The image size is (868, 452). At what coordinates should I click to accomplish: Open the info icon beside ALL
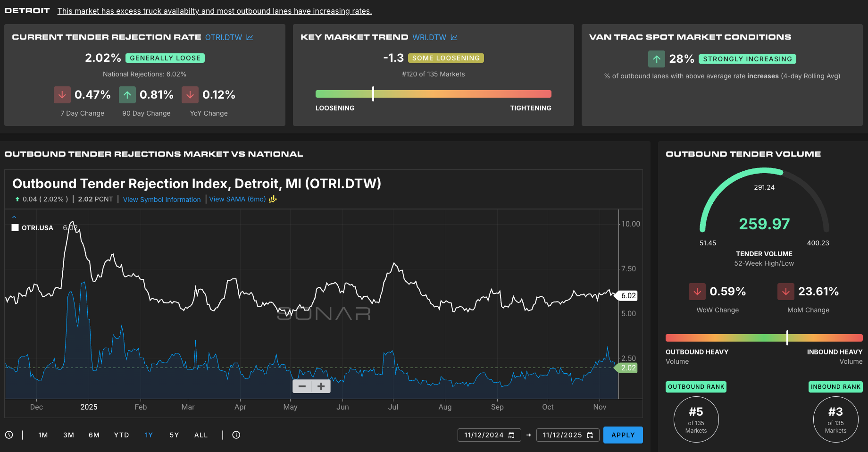tap(236, 435)
